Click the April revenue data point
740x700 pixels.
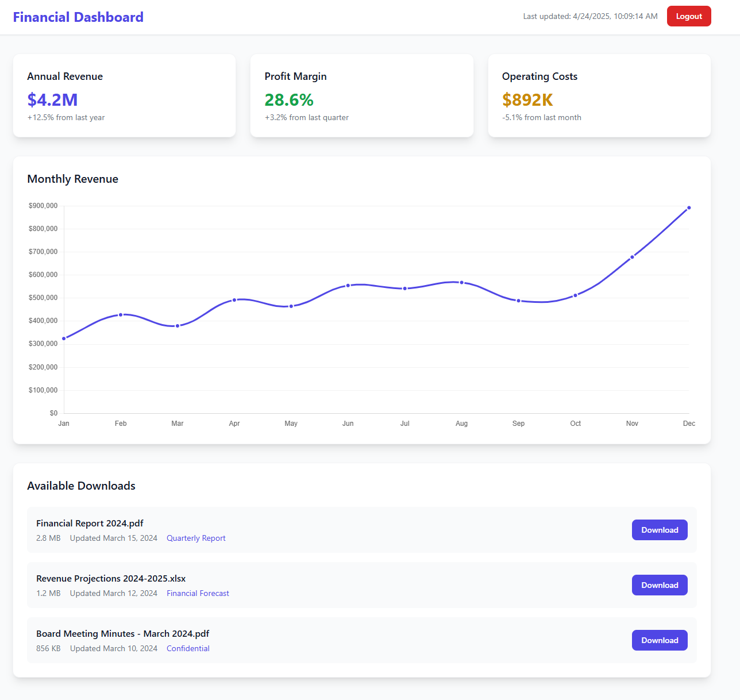[234, 300]
